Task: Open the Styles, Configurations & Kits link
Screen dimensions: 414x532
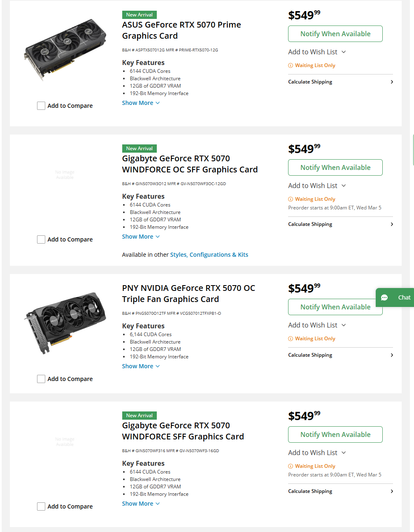Action: (209, 254)
